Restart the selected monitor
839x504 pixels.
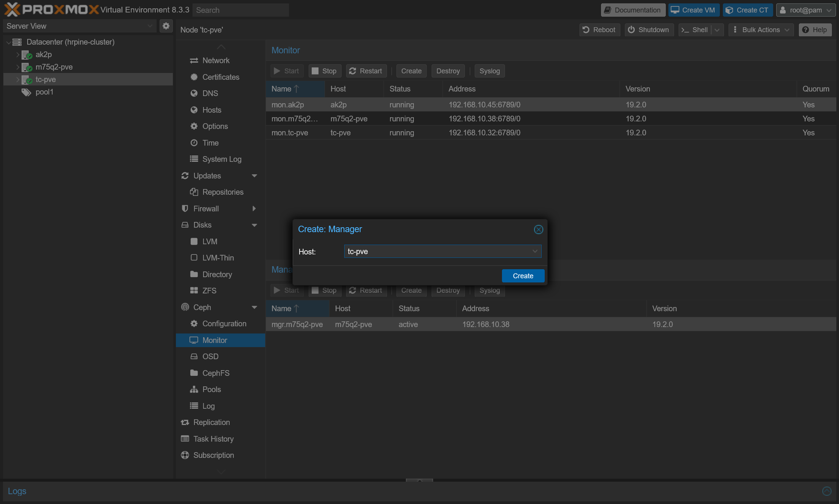(366, 71)
